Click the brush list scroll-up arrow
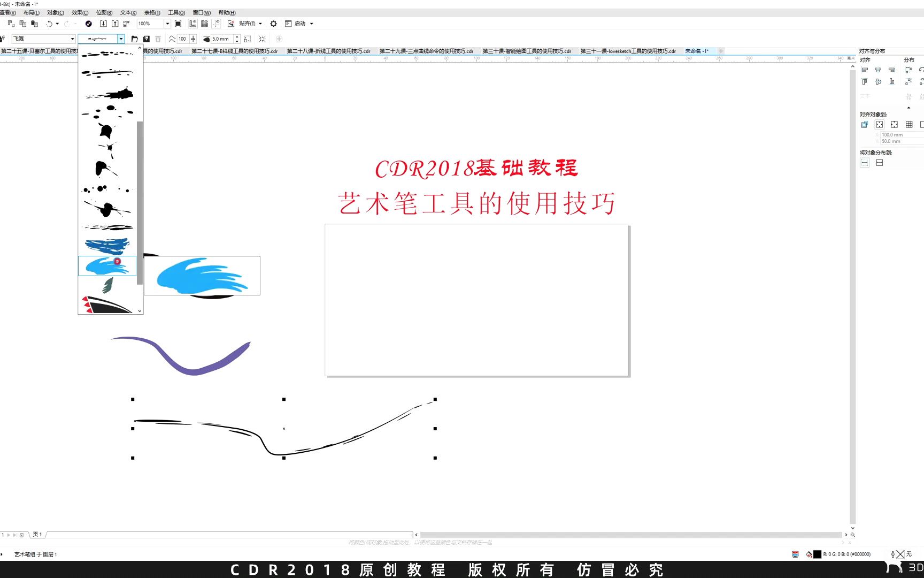 (x=140, y=48)
